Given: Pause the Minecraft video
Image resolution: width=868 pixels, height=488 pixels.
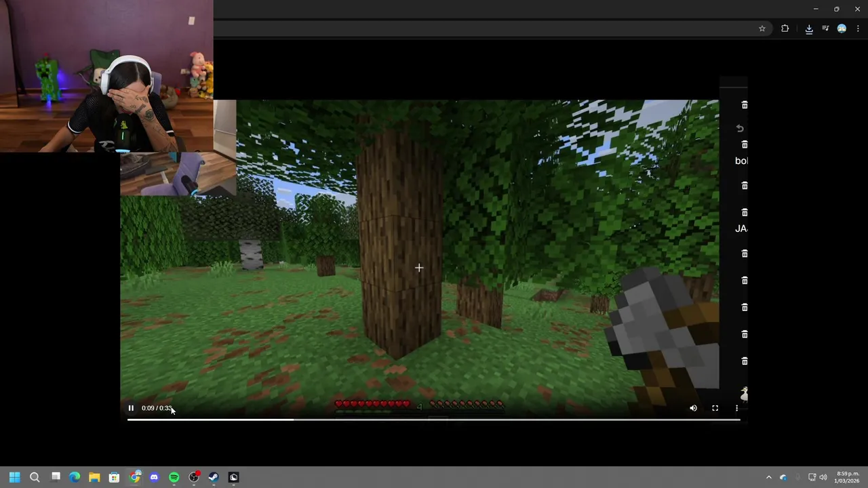Looking at the screenshot, I should click(131, 408).
